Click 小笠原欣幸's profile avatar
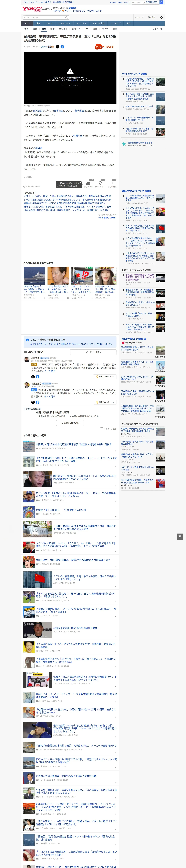186x868 pixels. tap(27, 385)
